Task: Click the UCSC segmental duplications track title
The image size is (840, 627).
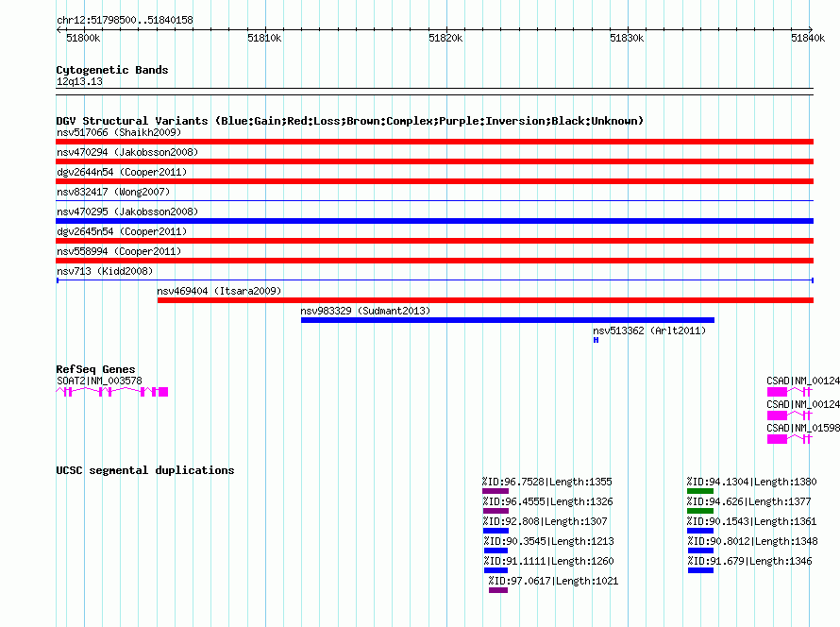Action: (x=145, y=470)
